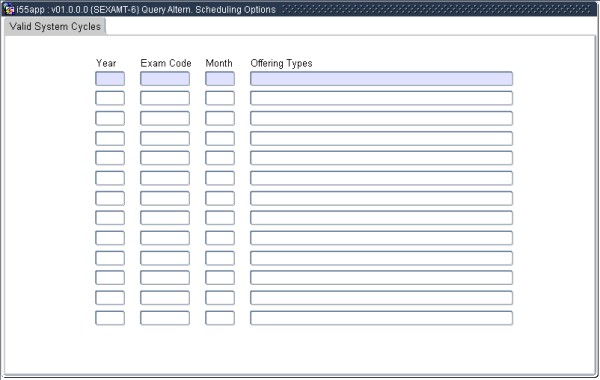
Task: Focus the third row Month field
Action: 220,118
